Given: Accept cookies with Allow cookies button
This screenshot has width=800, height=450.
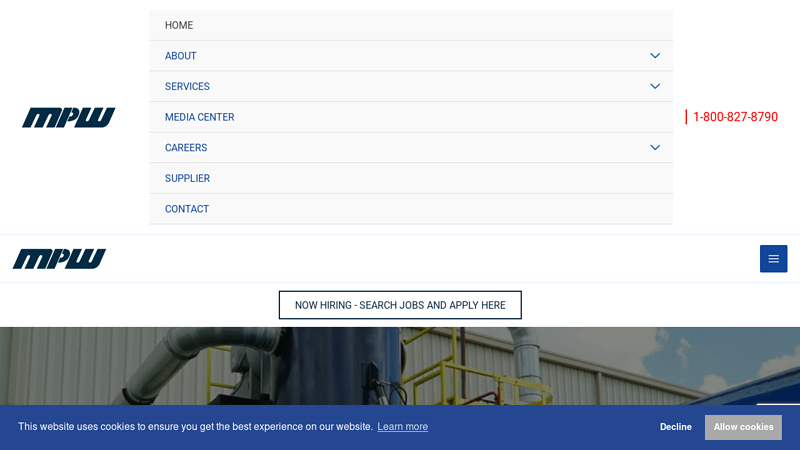Looking at the screenshot, I should [x=743, y=427].
